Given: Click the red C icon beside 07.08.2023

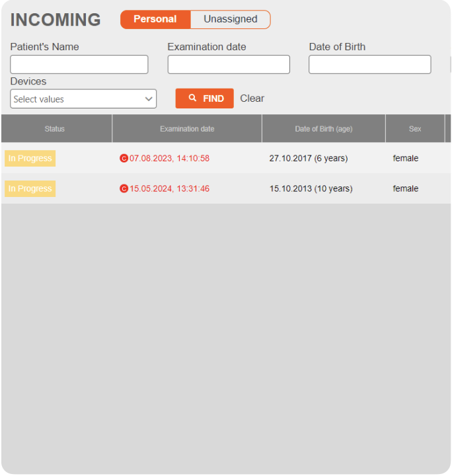Looking at the screenshot, I should (124, 159).
